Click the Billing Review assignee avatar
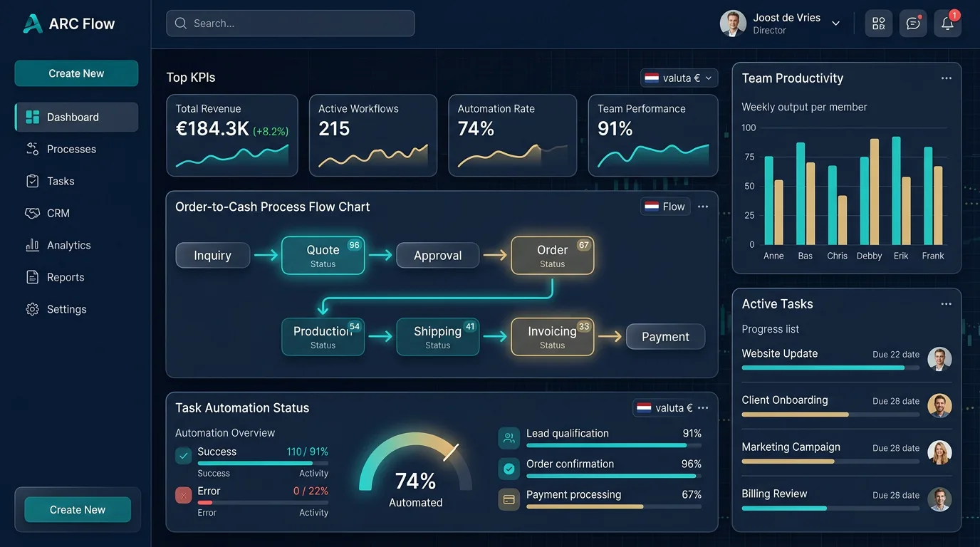This screenshot has height=547, width=980. tap(939, 499)
